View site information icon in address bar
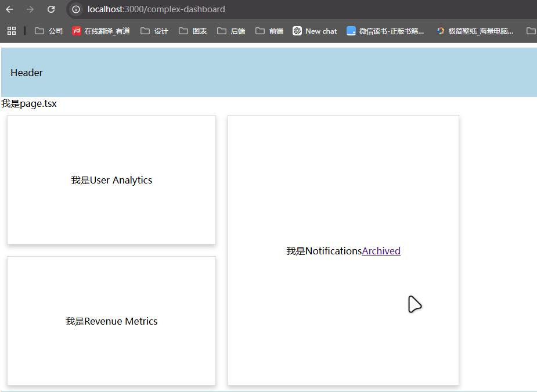537x392 pixels. [76, 9]
